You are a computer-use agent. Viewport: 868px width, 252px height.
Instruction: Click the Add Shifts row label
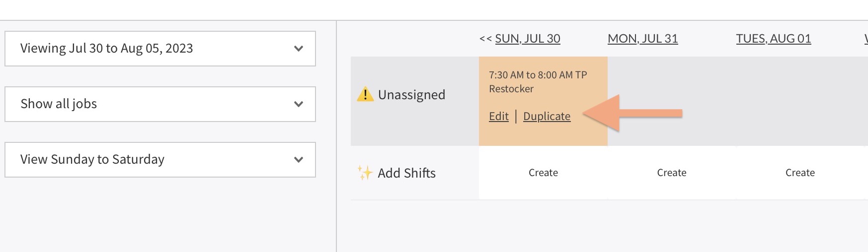406,173
